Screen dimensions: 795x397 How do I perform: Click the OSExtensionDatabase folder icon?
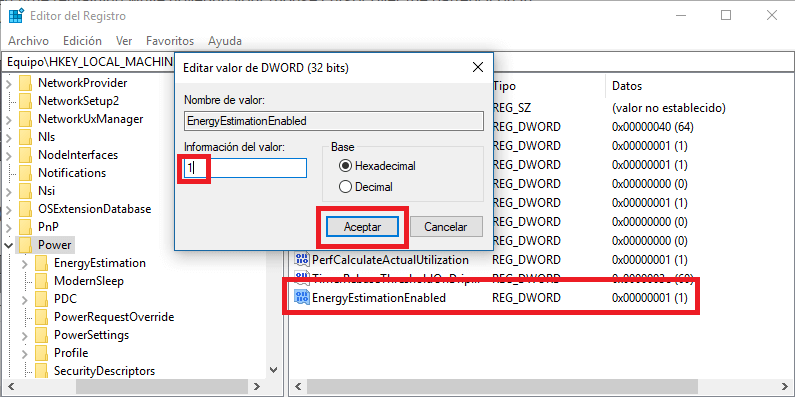tap(25, 208)
